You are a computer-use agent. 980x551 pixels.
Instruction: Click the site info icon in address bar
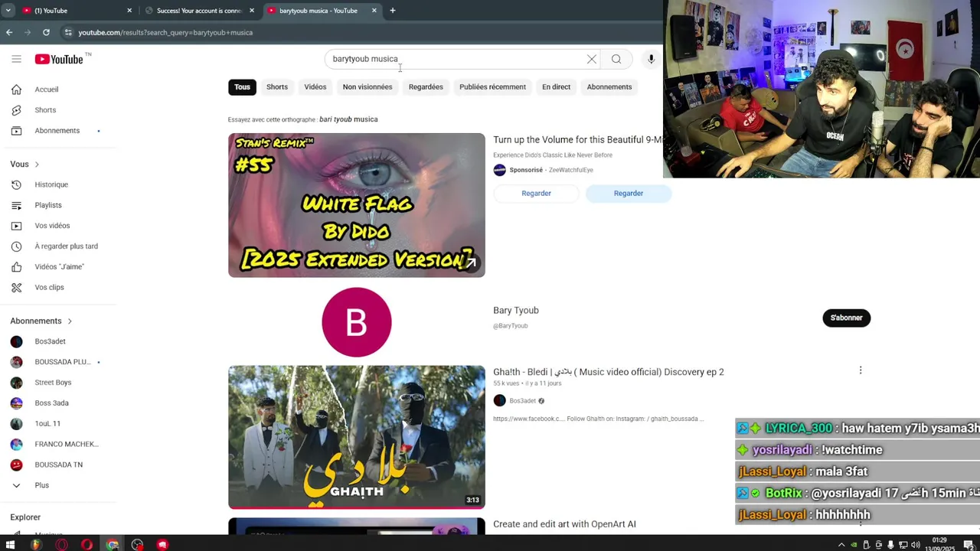pos(68,32)
